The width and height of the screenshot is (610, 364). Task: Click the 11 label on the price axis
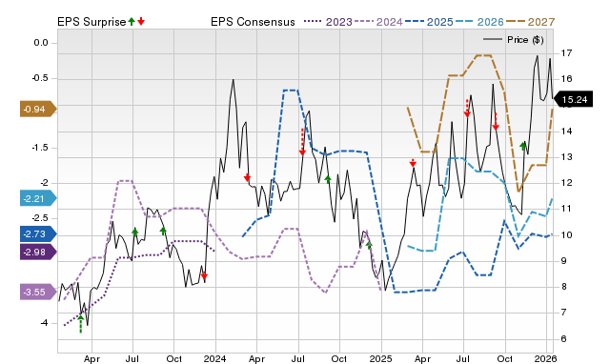[566, 209]
